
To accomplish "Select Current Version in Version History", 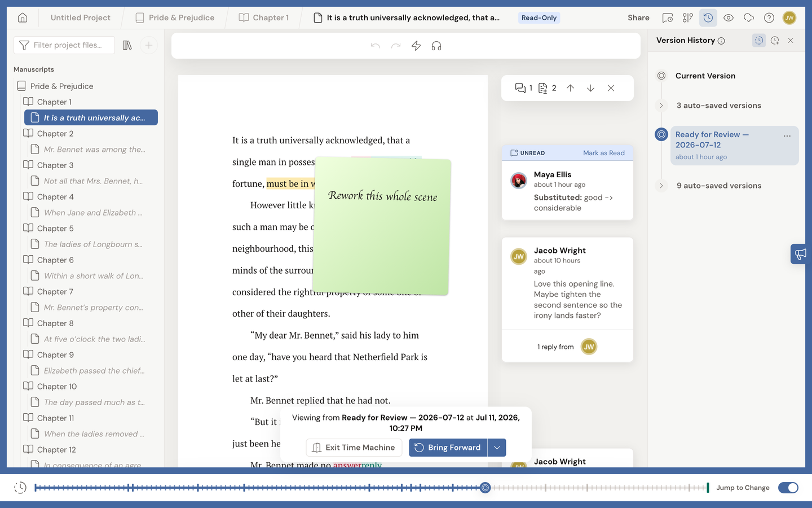I will [705, 76].
